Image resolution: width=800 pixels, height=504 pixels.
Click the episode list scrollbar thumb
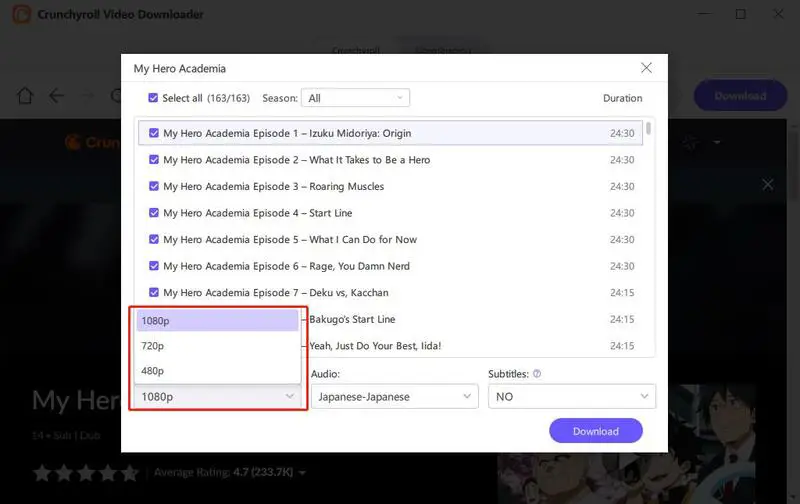coord(648,128)
